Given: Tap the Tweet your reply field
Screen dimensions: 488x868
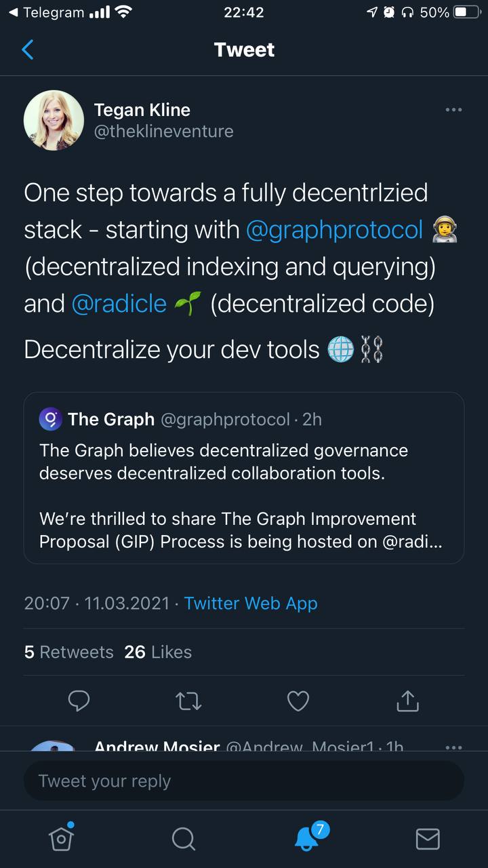Looking at the screenshot, I should [244, 781].
